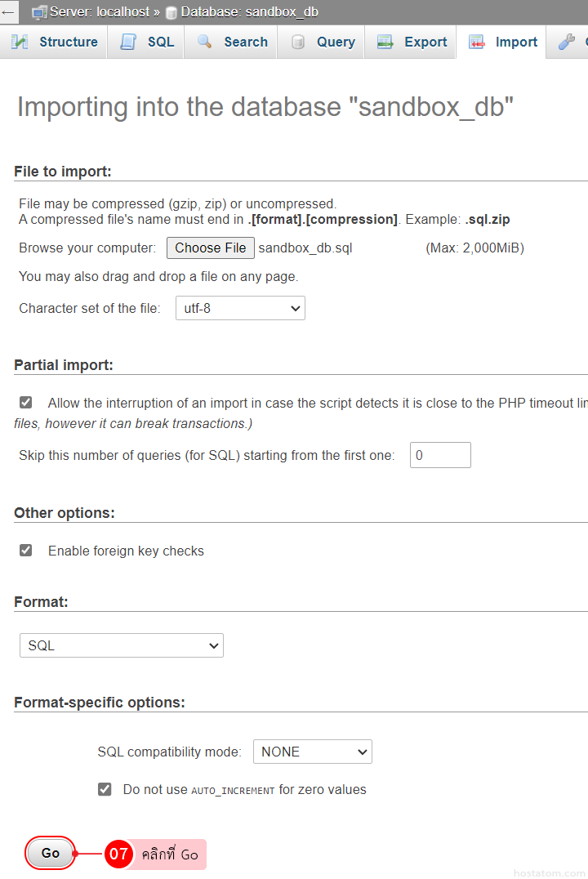The width and height of the screenshot is (588, 879).
Task: Click the Query tab icon
Action: click(x=298, y=42)
